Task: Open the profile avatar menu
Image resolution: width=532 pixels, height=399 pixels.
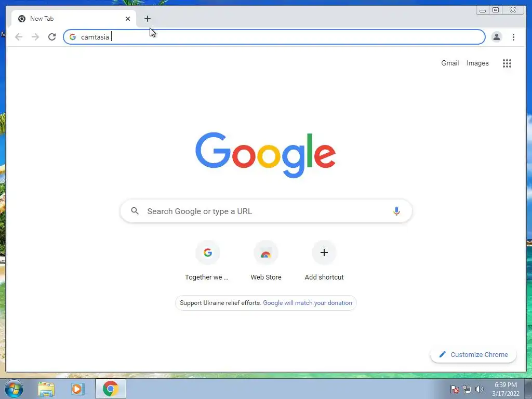Action: click(496, 37)
